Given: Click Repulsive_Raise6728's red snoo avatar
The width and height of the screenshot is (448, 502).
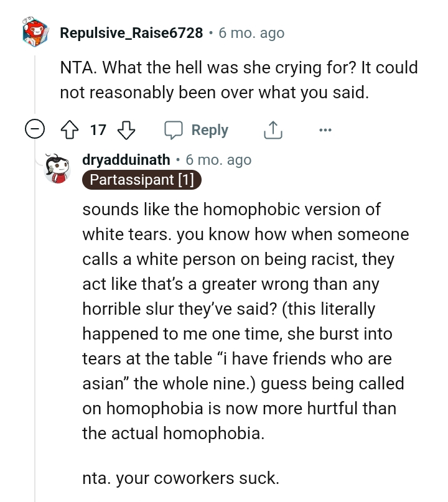Looking at the screenshot, I should point(35,32).
